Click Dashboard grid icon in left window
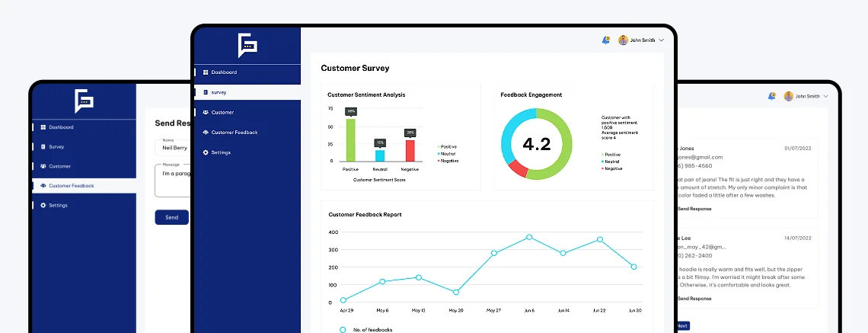The width and height of the screenshot is (868, 333). pos(43,127)
